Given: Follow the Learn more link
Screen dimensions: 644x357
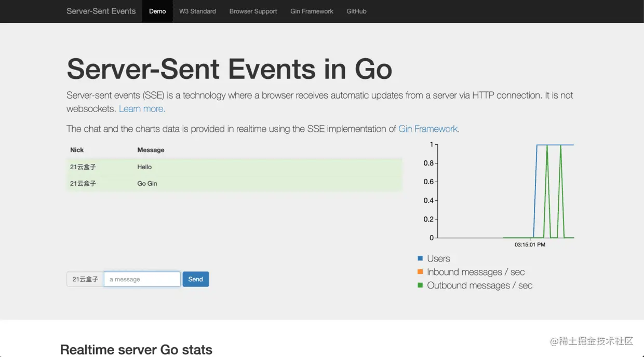Looking at the screenshot, I should (x=142, y=109).
